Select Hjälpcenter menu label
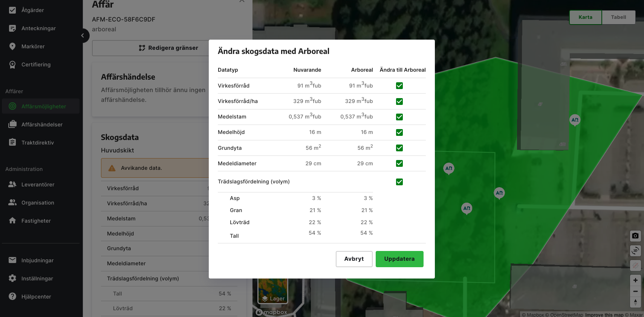Image resolution: width=644 pixels, height=317 pixels. coord(36,297)
